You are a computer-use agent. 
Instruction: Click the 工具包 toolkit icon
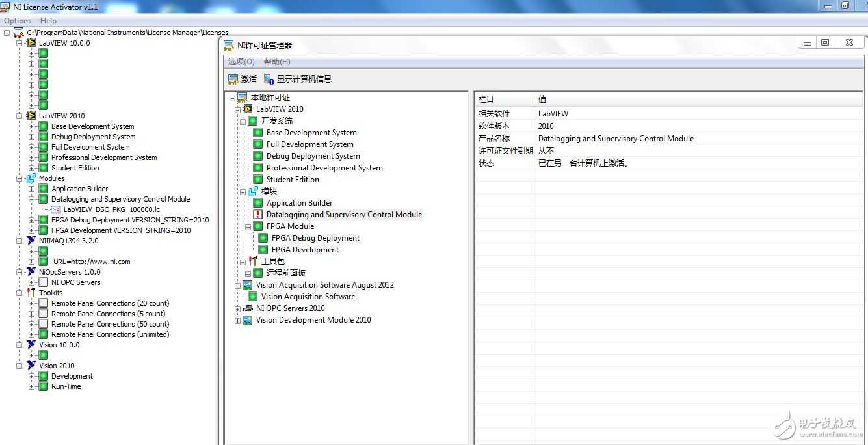pyautogui.click(x=253, y=262)
